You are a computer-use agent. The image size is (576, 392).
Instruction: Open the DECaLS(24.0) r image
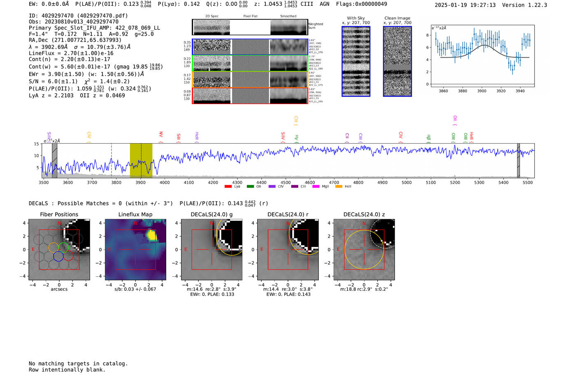288,250
